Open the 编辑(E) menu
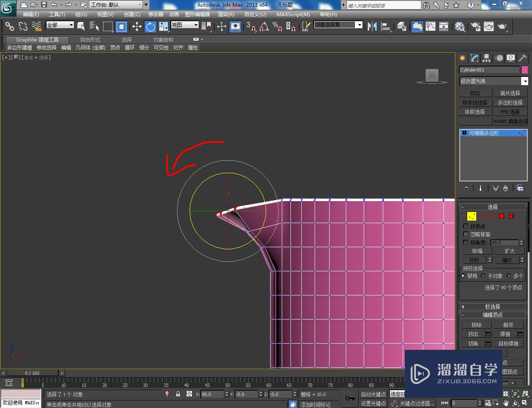The height and width of the screenshot is (408, 532). coord(31,14)
